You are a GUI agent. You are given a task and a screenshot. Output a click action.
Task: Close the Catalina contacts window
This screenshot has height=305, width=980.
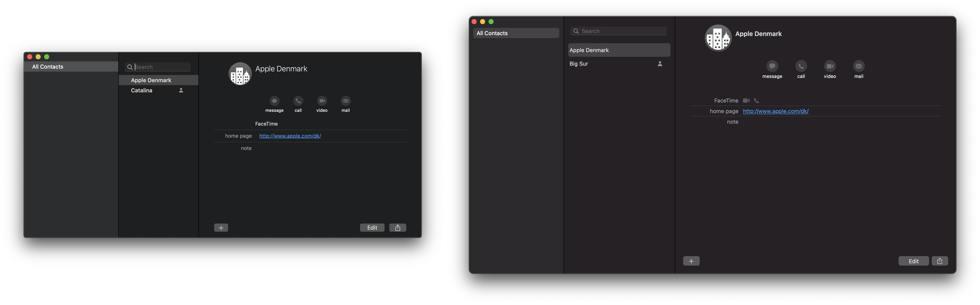30,57
